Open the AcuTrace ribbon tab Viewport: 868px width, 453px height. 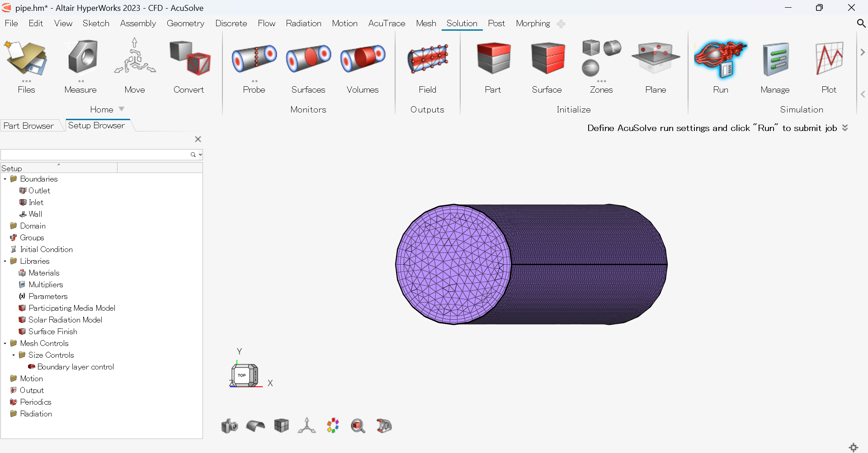tap(387, 23)
